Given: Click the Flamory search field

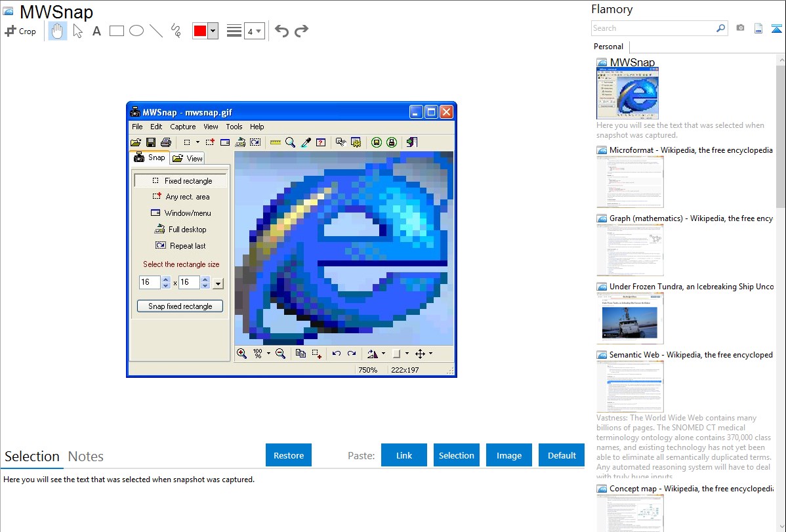Looking at the screenshot, I should pyautogui.click(x=653, y=28).
